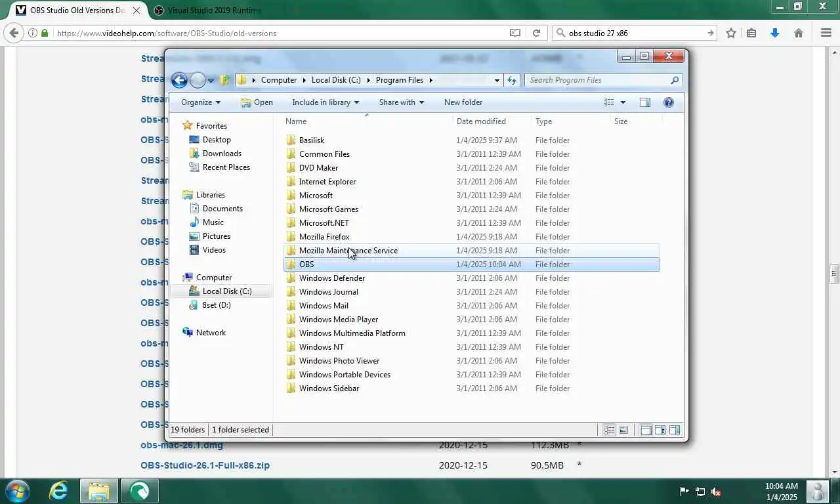840x504 pixels.
Task: Close the OBS Studio Old Versions tab
Action: click(x=136, y=10)
